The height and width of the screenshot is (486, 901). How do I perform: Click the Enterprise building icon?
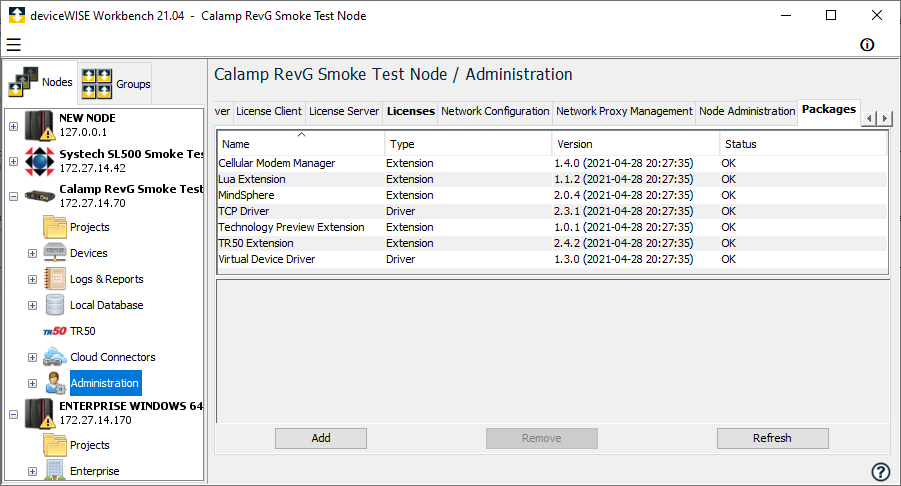pyautogui.click(x=55, y=470)
